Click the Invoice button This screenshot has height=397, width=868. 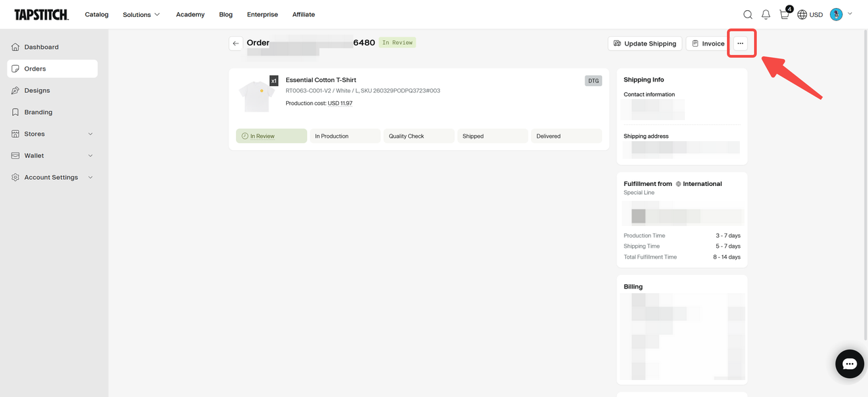pos(707,43)
